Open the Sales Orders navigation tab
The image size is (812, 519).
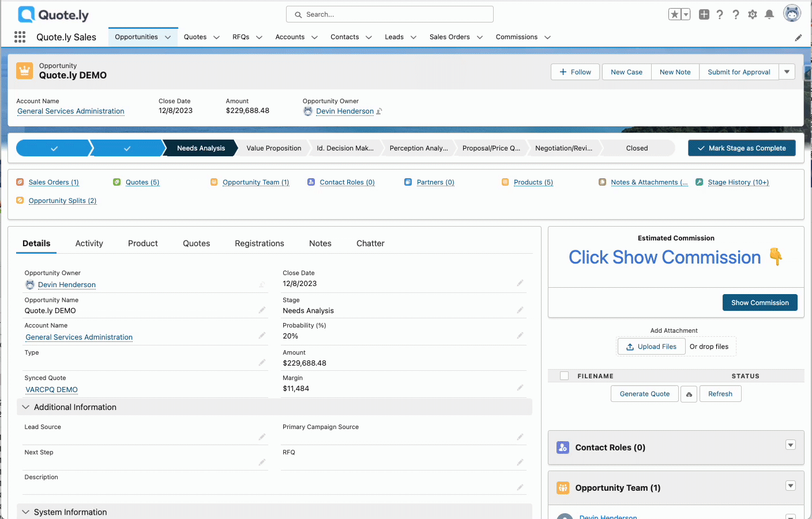(x=449, y=37)
